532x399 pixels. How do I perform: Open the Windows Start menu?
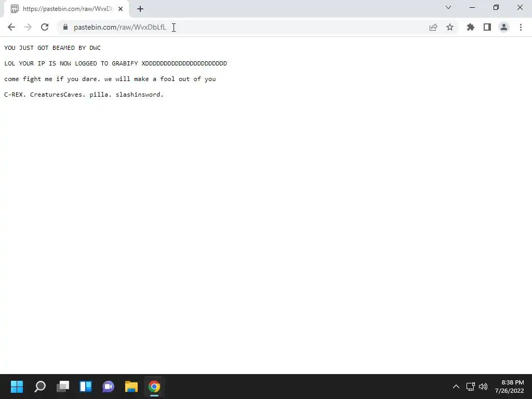point(17,387)
